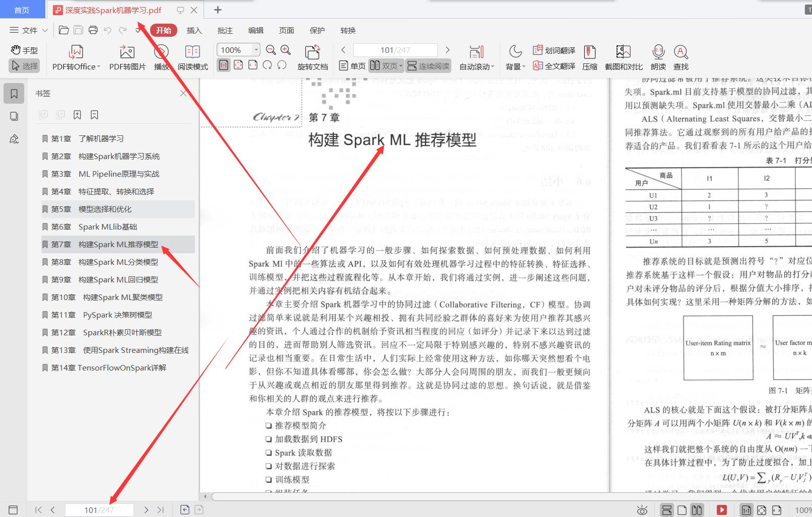Open bookmark 第3章 ML Pipeline原理与实战
This screenshot has width=812, height=517.
(x=118, y=174)
